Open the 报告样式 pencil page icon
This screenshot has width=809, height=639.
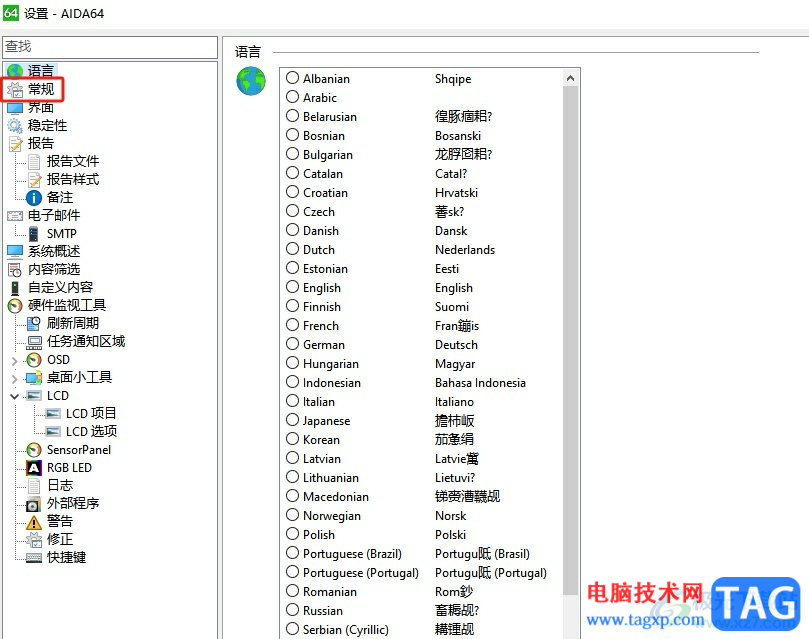tap(34, 179)
